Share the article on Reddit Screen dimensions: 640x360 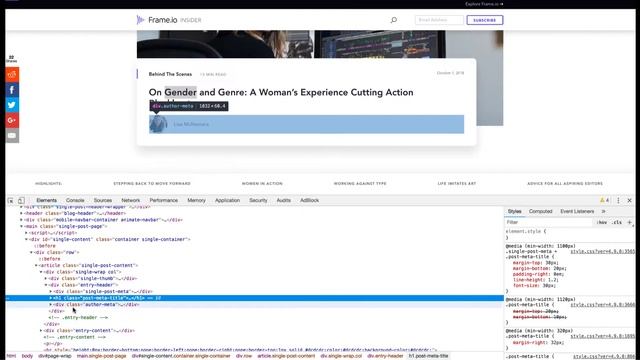click(x=12, y=75)
